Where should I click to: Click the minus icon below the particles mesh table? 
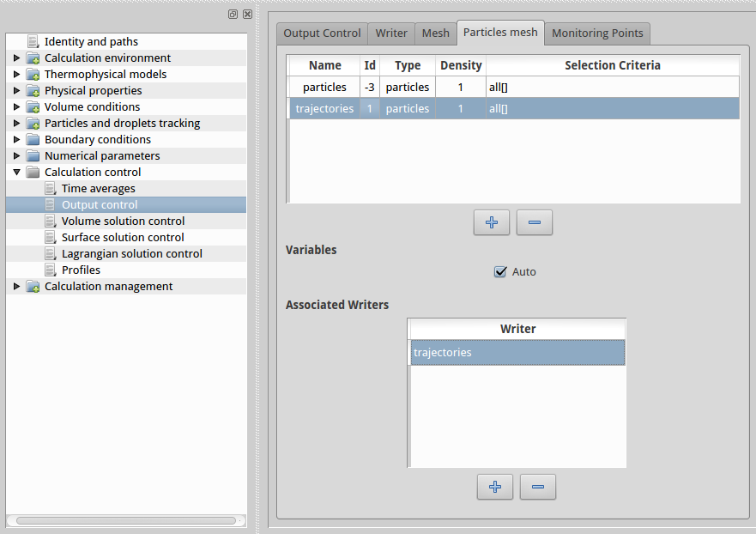(535, 222)
